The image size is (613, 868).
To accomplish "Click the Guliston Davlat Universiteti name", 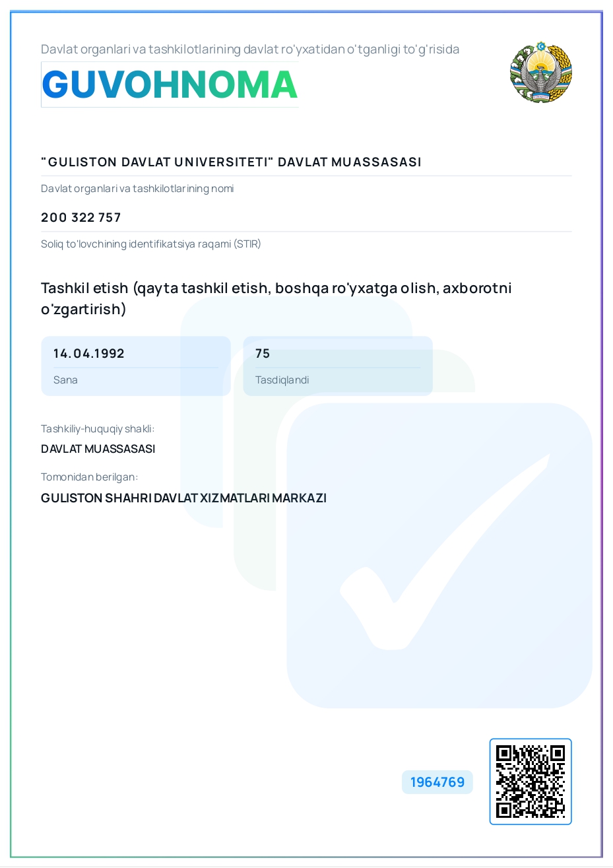I will [231, 162].
